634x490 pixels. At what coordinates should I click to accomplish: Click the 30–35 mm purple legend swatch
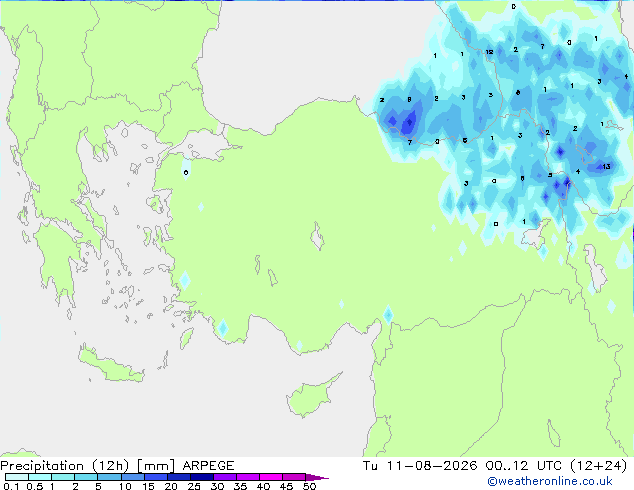click(x=225, y=477)
